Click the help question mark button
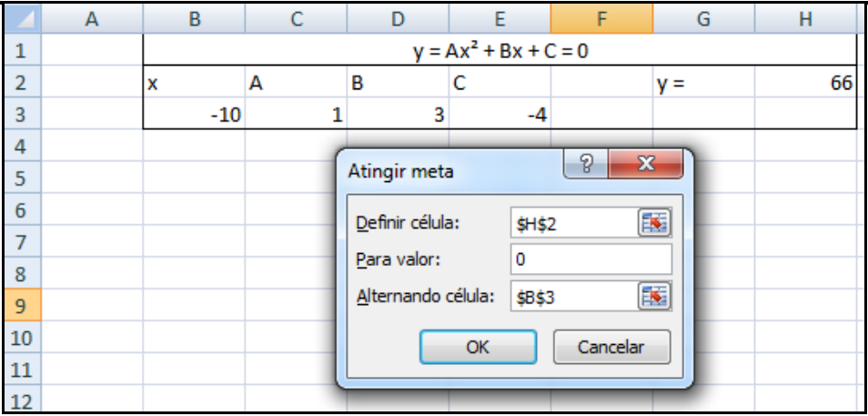Viewport: 868px width, 416px height. [x=587, y=166]
